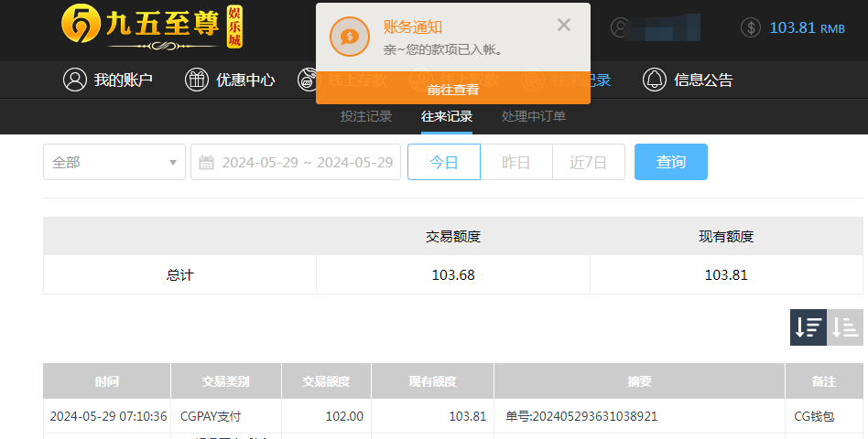Open the date range picker field
The width and height of the screenshot is (868, 439).
[307, 162]
